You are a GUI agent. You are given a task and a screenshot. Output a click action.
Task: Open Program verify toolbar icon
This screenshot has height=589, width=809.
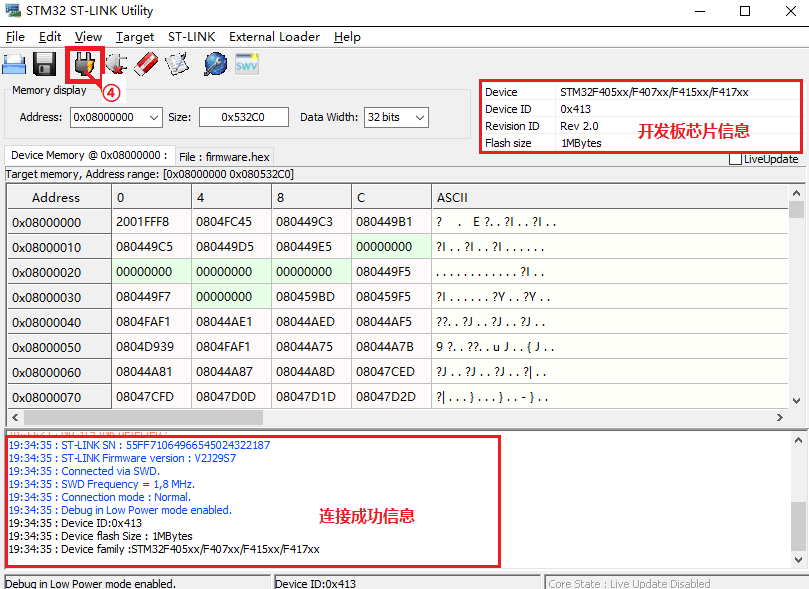[177, 64]
